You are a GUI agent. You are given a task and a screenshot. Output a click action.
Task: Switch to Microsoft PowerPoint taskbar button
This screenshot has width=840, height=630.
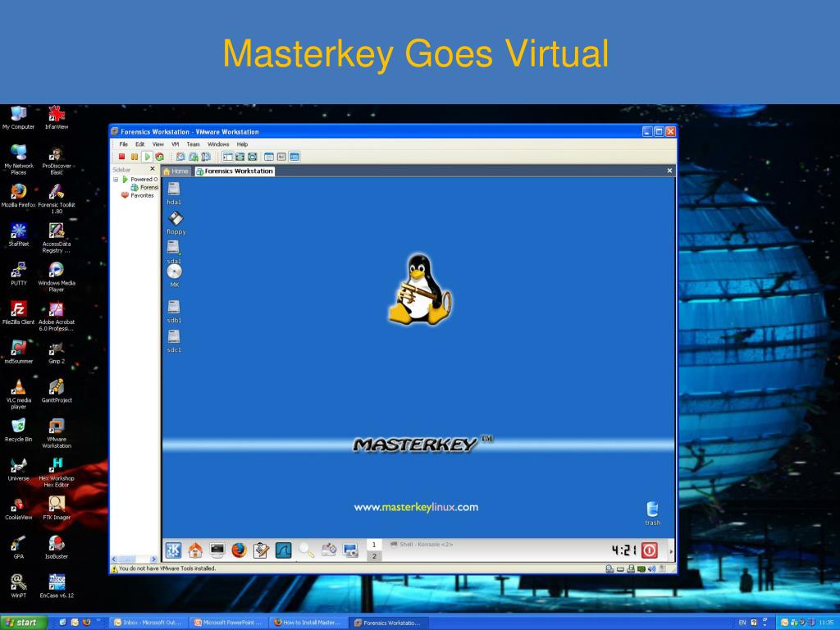228,623
